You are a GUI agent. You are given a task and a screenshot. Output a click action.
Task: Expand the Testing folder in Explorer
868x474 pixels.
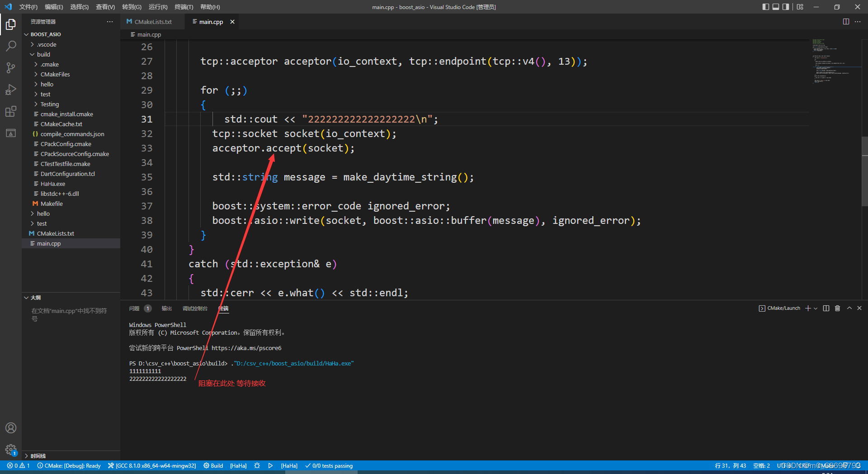tap(49, 104)
